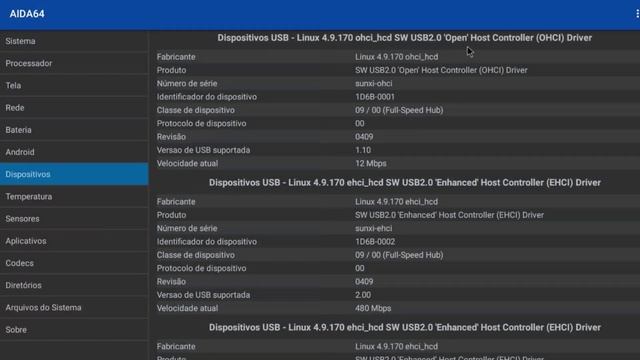Screen dimensions: 640x360
Task: Click the '1D6B-0002' device identifier
Action: 375,242
